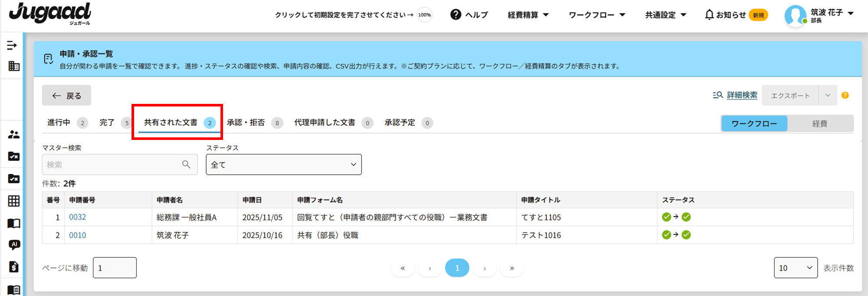Expand the sidebar menu arrow icon

coord(12,45)
